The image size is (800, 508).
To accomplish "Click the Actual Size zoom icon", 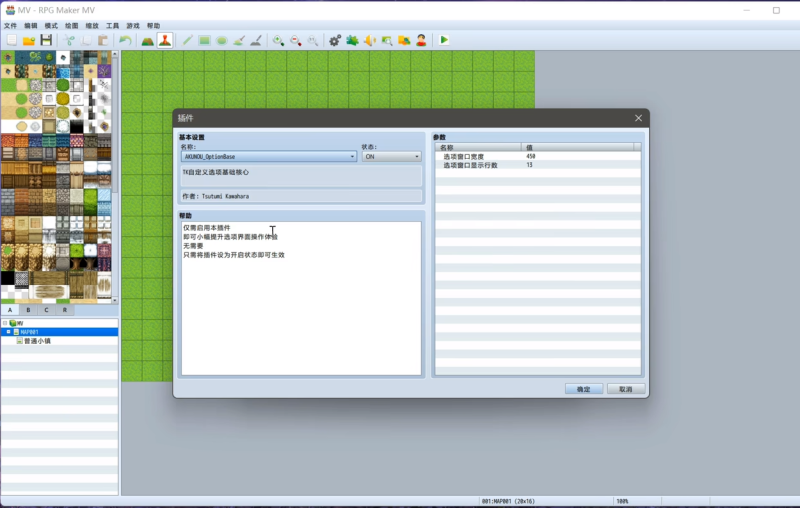I will coord(313,40).
